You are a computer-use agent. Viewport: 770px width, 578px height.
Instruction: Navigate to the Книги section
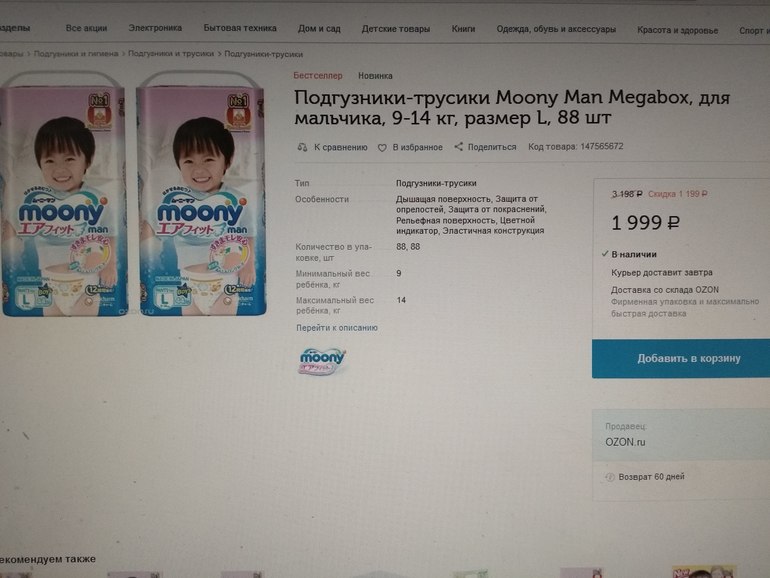(463, 29)
